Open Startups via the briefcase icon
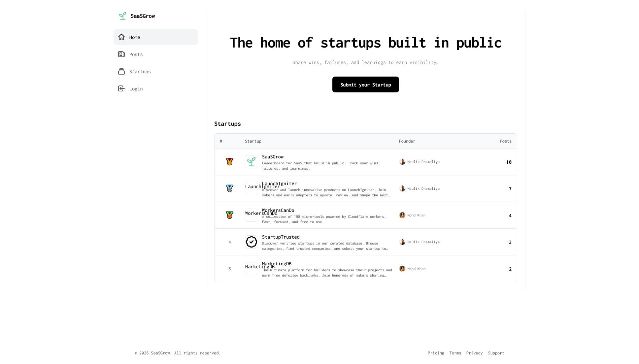Viewport: 639px width, 364px height. (121, 71)
